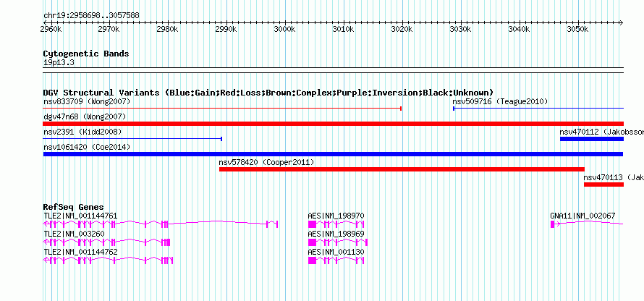Click the nsv2391 (Kidd2008) label
Viewport: 644px width, 301px height.
pos(82,132)
